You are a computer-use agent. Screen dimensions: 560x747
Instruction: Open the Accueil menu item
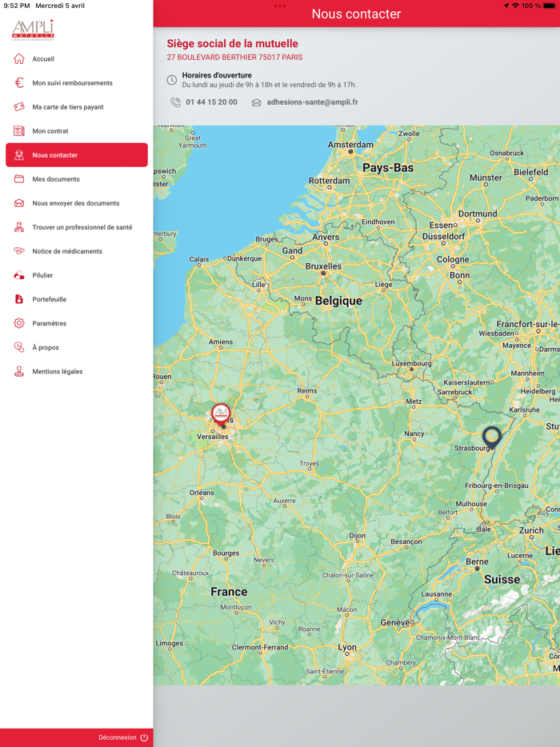point(77,58)
